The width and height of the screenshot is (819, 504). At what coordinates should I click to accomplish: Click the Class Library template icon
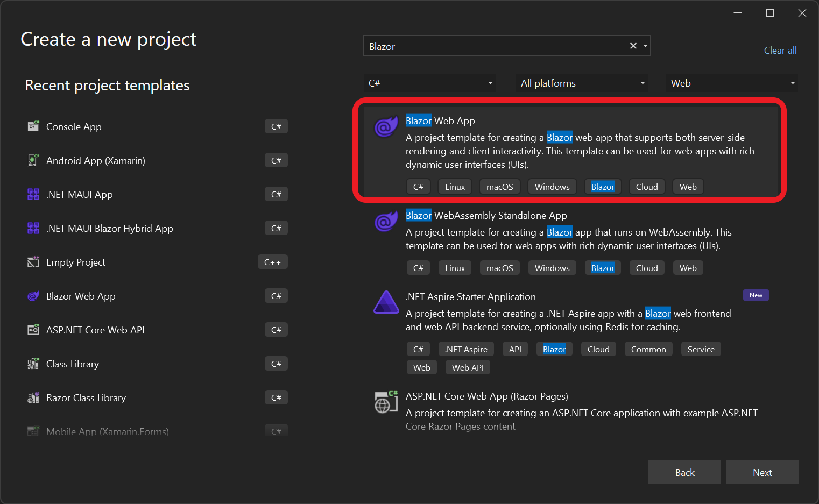[33, 363]
